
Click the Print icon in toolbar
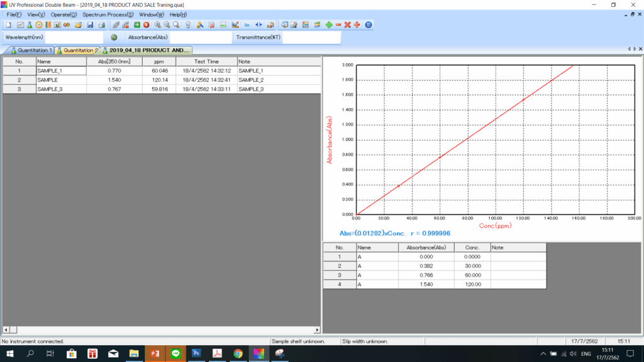tap(101, 25)
